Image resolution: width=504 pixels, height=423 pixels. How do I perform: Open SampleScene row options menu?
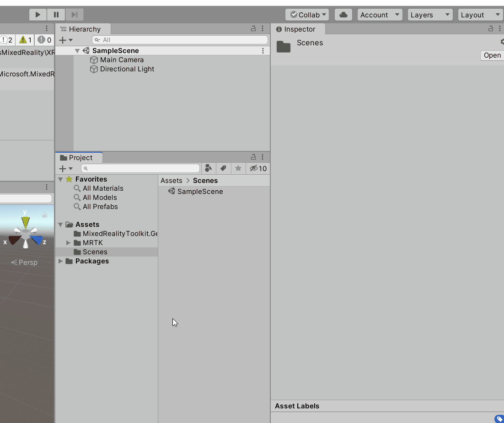(263, 51)
